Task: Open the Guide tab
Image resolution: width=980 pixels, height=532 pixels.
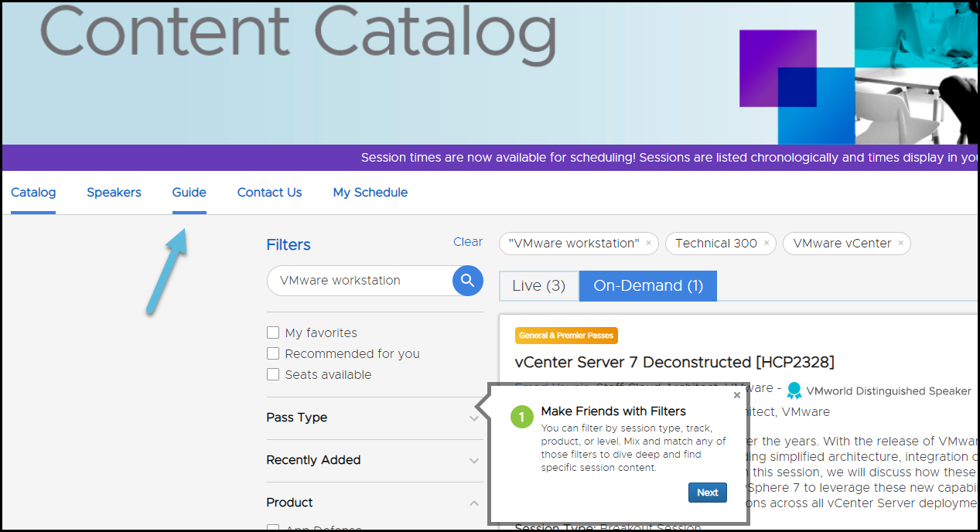Action: 190,193
